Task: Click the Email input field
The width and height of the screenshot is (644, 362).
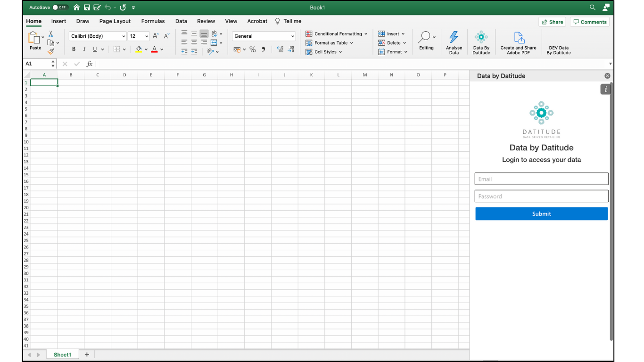Action: tap(541, 179)
